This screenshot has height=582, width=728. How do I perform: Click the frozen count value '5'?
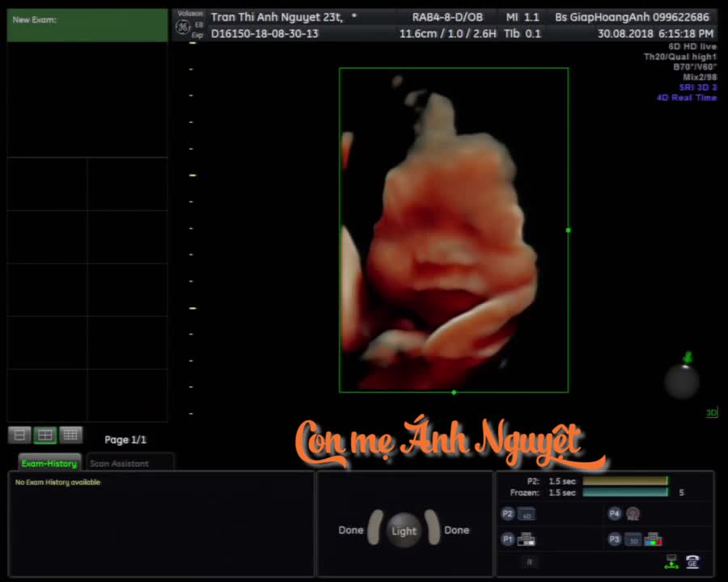pos(681,492)
